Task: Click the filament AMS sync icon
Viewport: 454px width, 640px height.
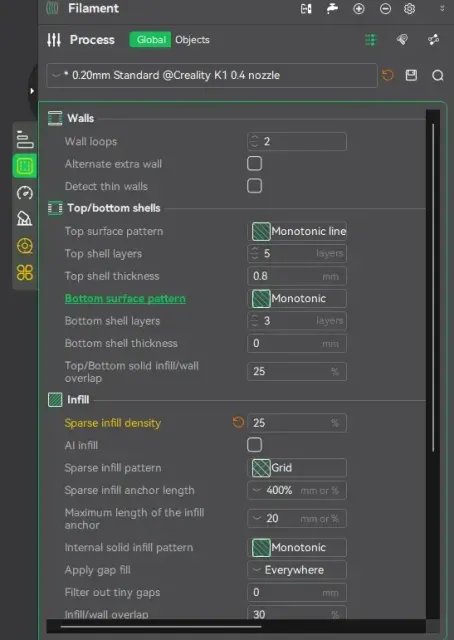Action: [x=306, y=9]
